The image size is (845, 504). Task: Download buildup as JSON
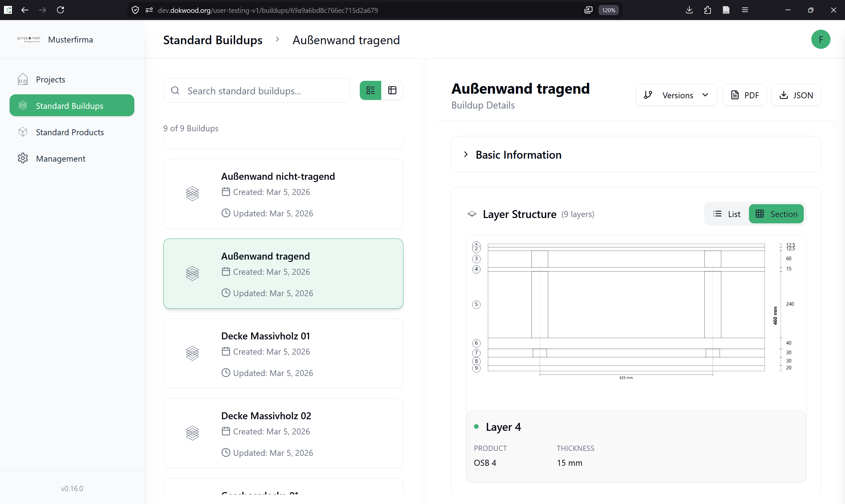coord(796,95)
